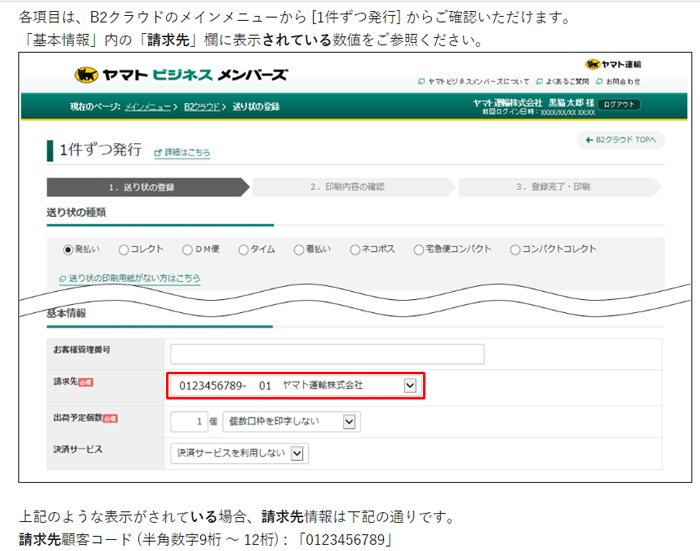Select the コレクト radio button
700x551 pixels.
[x=124, y=250]
